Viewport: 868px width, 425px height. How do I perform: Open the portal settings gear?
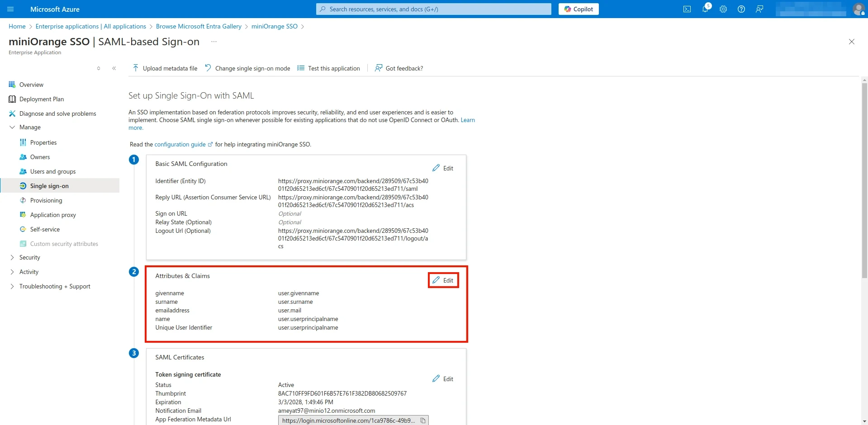coord(723,9)
